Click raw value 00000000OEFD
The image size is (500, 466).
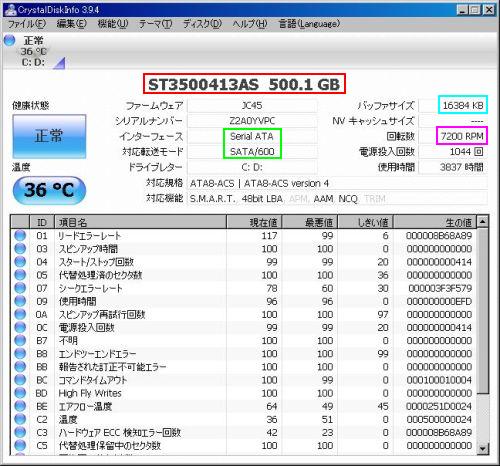(x=439, y=301)
